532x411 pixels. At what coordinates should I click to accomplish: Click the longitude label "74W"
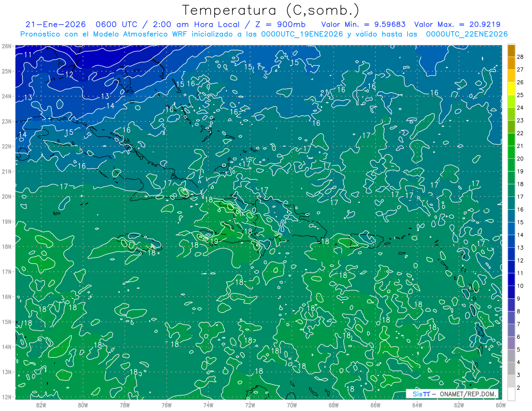(x=208, y=405)
